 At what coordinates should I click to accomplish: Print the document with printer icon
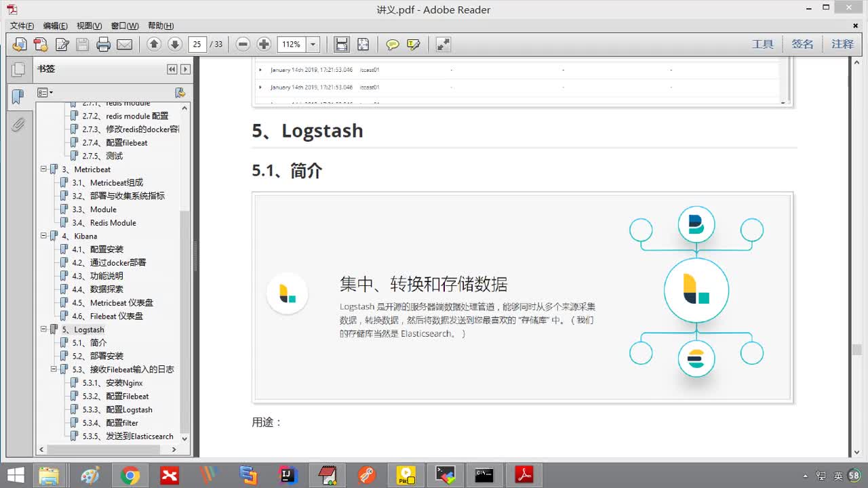click(104, 45)
